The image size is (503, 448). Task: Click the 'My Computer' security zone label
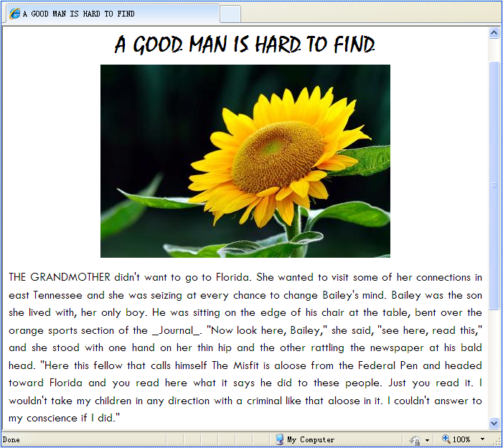click(311, 439)
